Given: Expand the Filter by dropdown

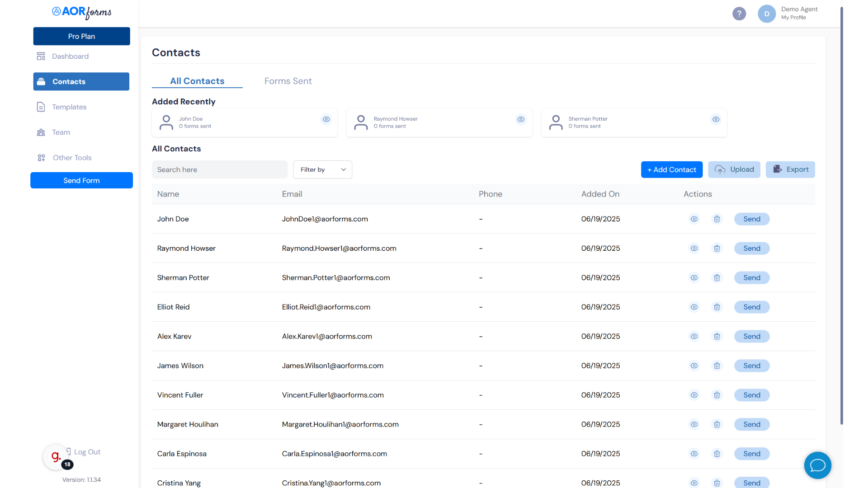Looking at the screenshot, I should pyautogui.click(x=322, y=169).
